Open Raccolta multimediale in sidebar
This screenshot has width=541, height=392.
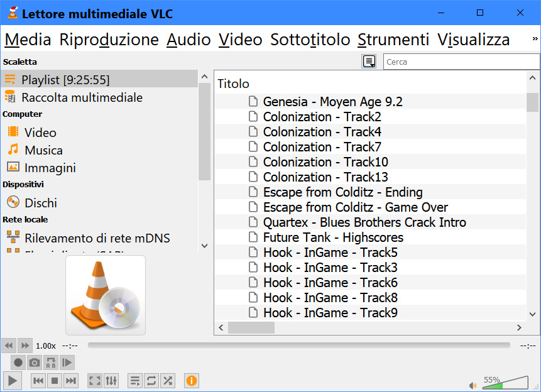pos(99,97)
